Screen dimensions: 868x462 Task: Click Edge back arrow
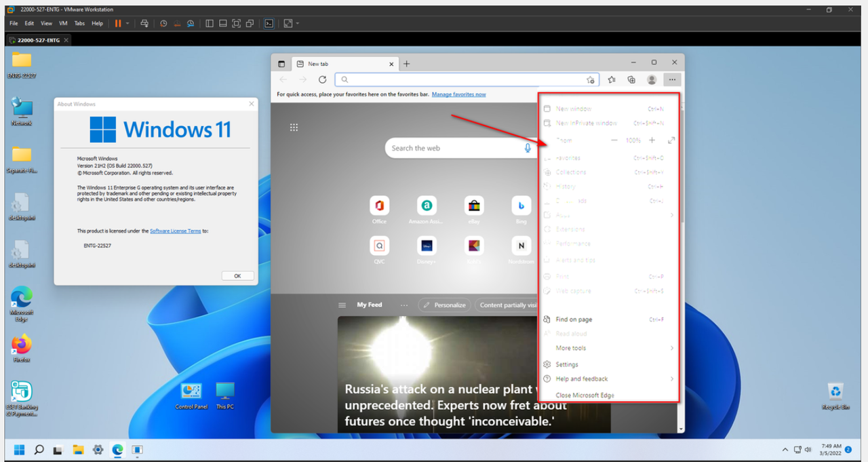coord(283,79)
